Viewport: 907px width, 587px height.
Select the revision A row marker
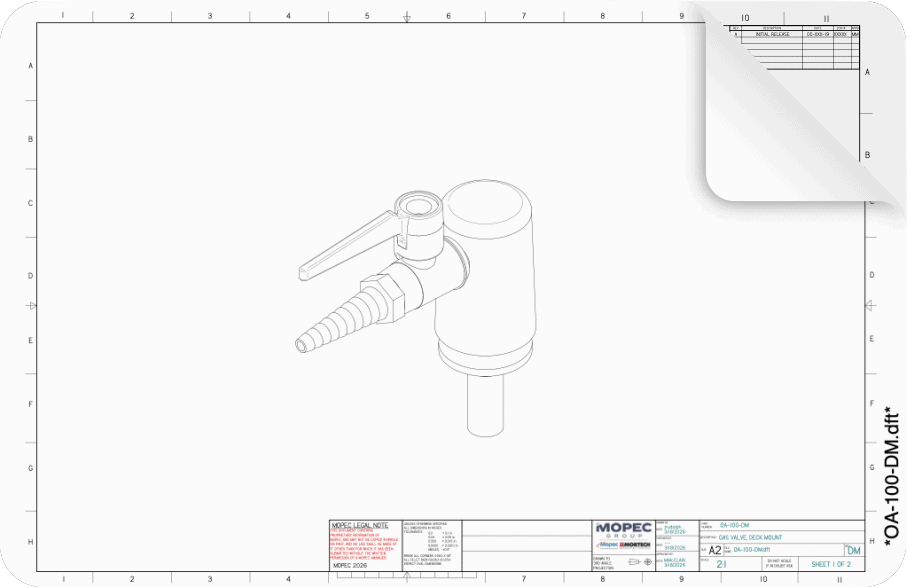tap(737, 33)
